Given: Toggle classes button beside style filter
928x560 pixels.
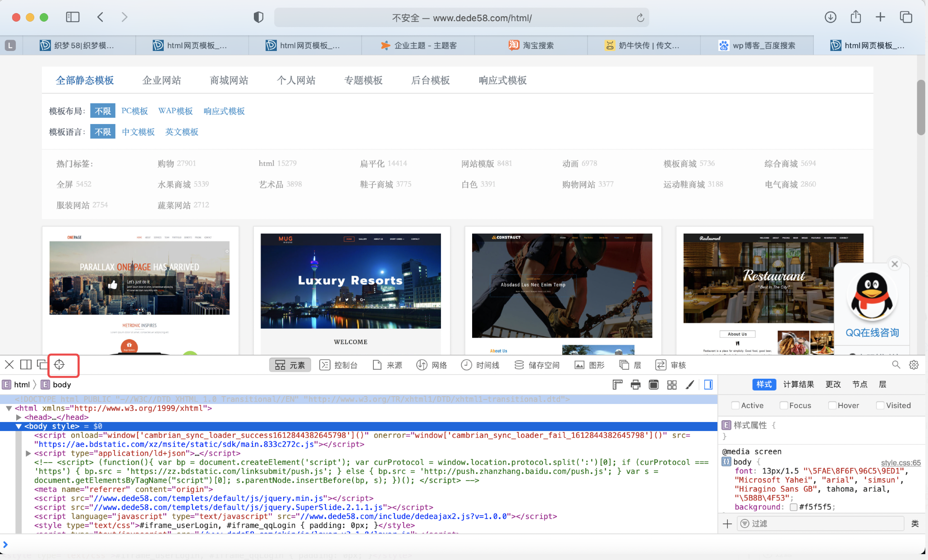Looking at the screenshot, I should pyautogui.click(x=915, y=523).
